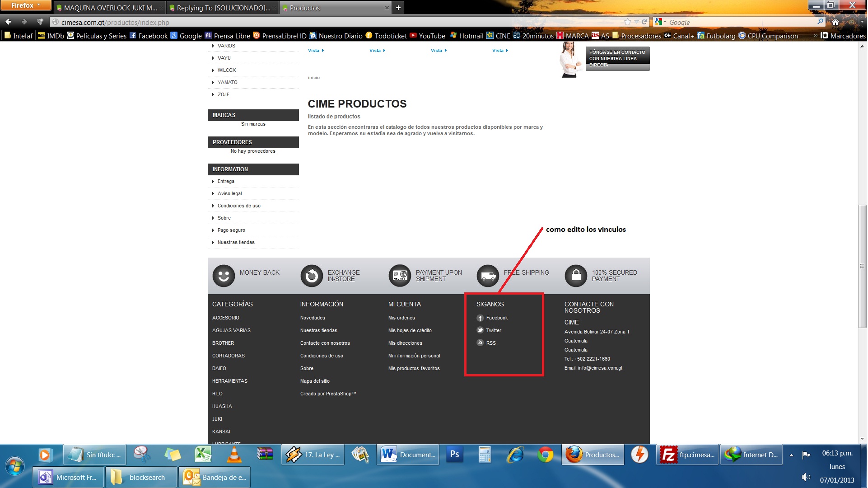Switch to Replying To SOLUCIONADO tab
Viewport: 868px width, 488px height.
coord(223,8)
